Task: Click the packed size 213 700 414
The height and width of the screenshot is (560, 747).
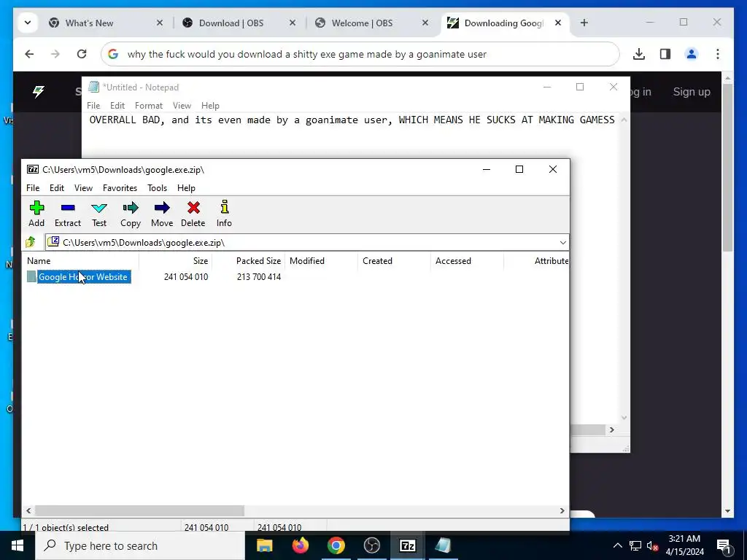Action: [259, 277]
